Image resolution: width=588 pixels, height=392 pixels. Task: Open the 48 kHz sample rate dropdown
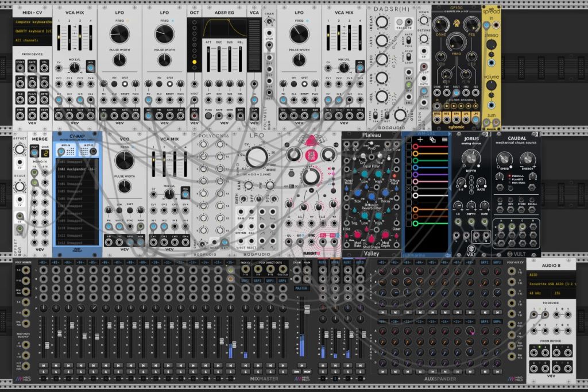(539, 293)
